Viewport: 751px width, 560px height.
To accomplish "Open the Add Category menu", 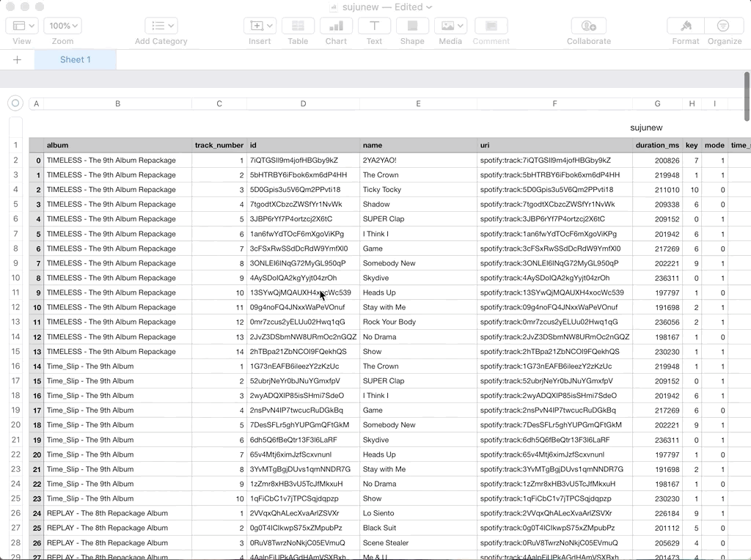I will [161, 26].
